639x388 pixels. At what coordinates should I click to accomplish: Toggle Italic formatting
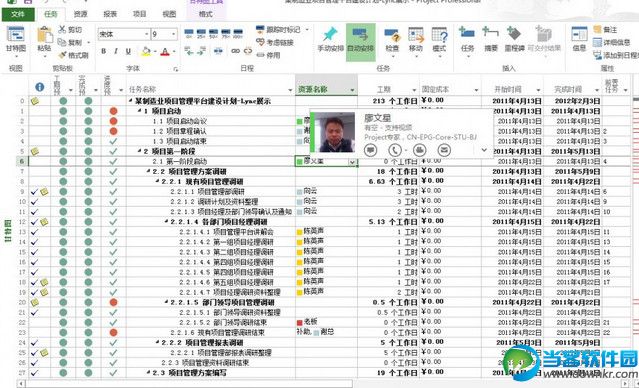click(116, 51)
